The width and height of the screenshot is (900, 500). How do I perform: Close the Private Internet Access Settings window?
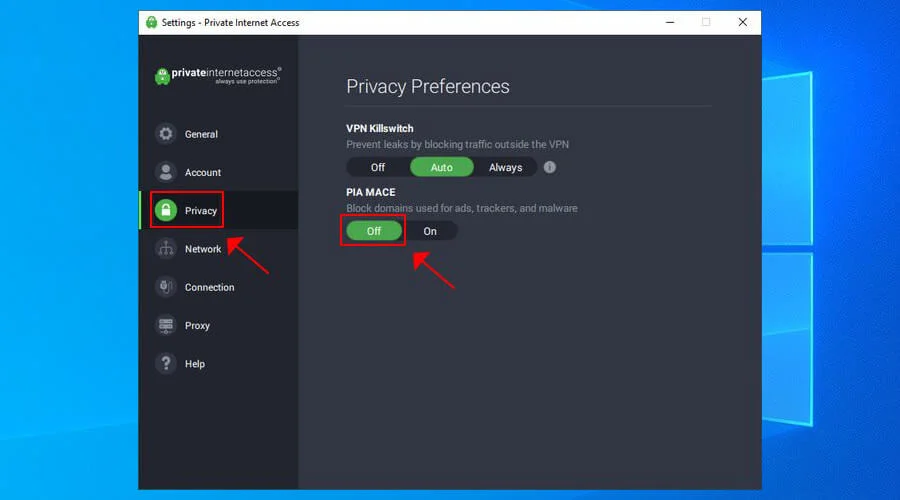pos(742,22)
